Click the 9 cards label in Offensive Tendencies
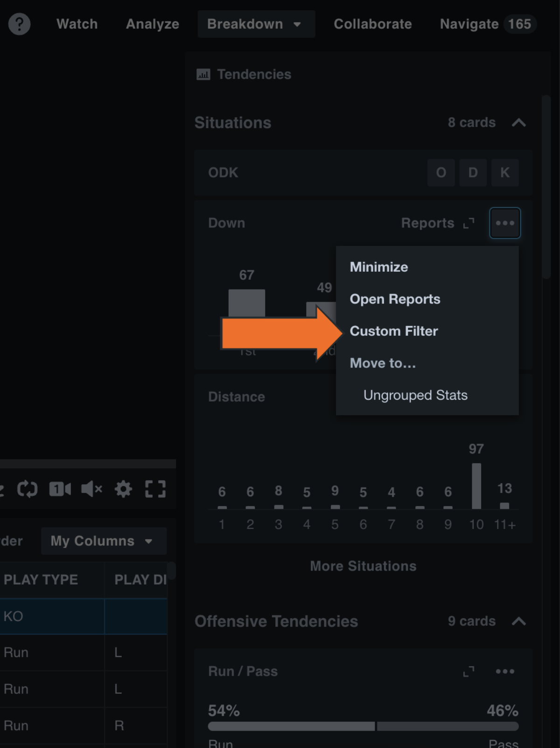 pyautogui.click(x=472, y=621)
